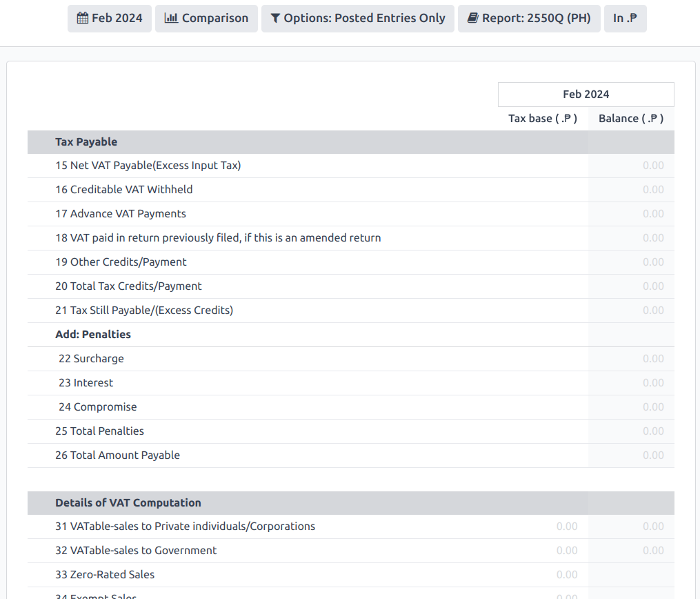Select the In .₱ currency button

625,18
